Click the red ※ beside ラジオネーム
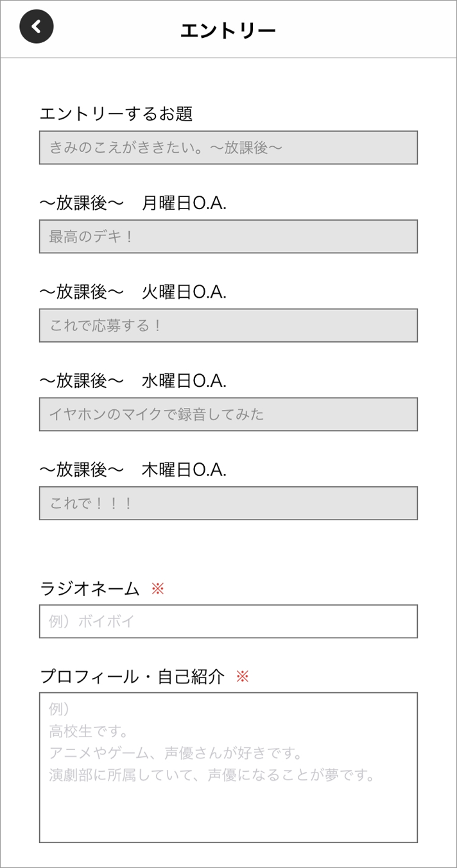The width and height of the screenshot is (457, 868). click(x=158, y=588)
